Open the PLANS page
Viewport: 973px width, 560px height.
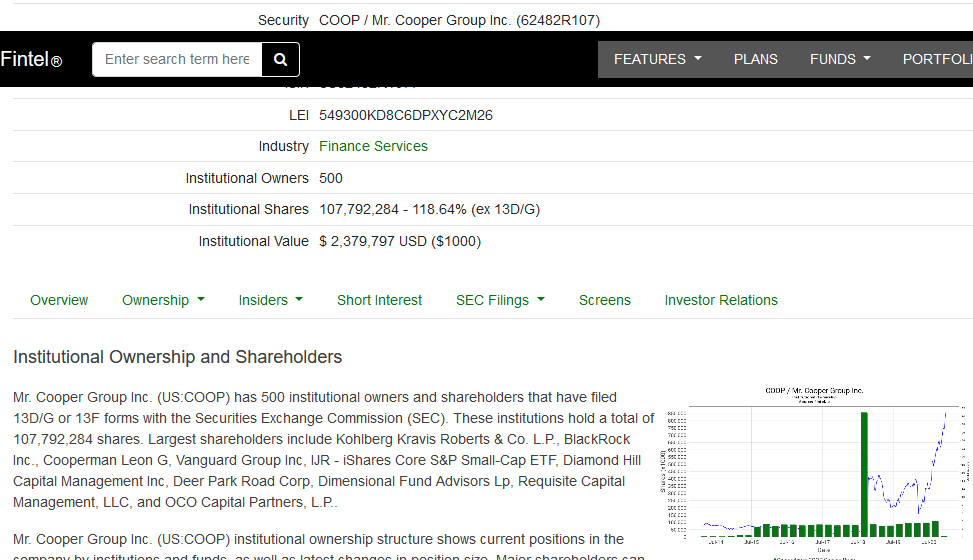click(755, 60)
